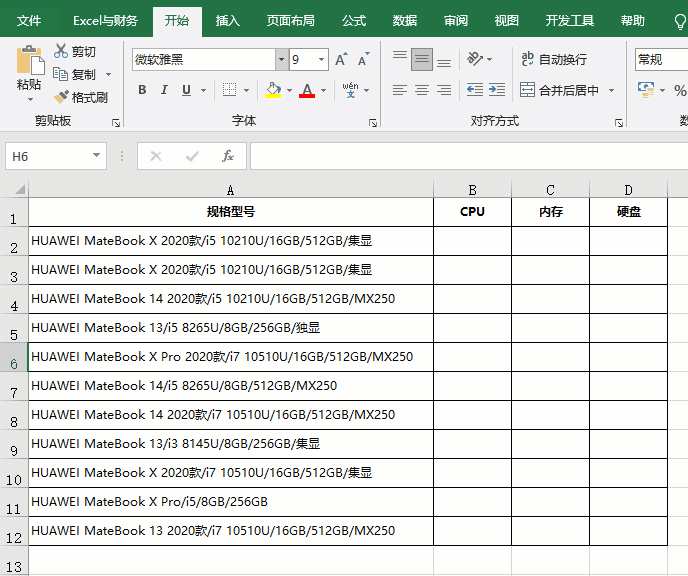Open the Font group dialog launcher
The width and height of the screenshot is (688, 576).
point(373,123)
